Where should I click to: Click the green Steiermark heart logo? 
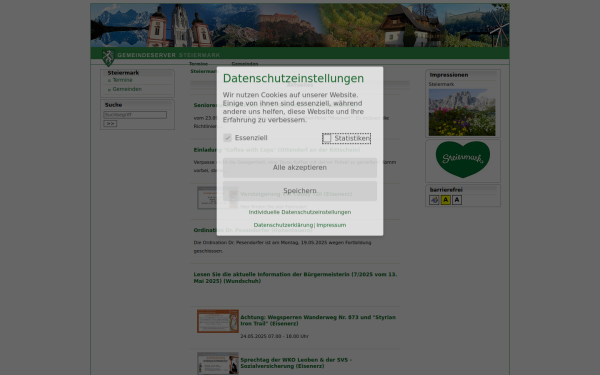(463, 160)
